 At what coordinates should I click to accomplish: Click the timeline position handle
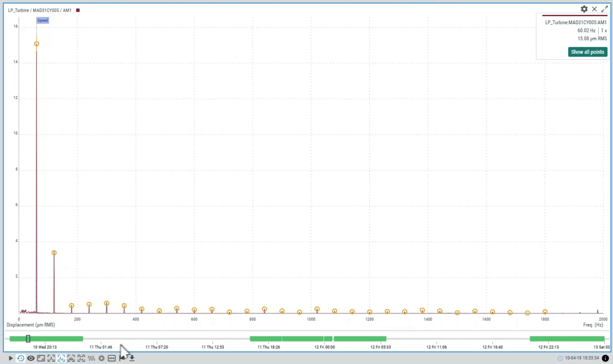tap(28, 339)
